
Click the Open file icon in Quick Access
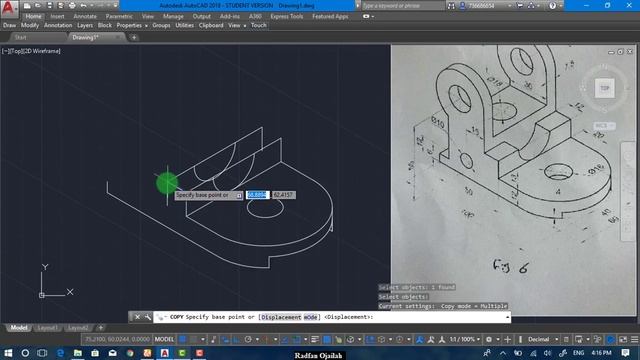pos(38,6)
